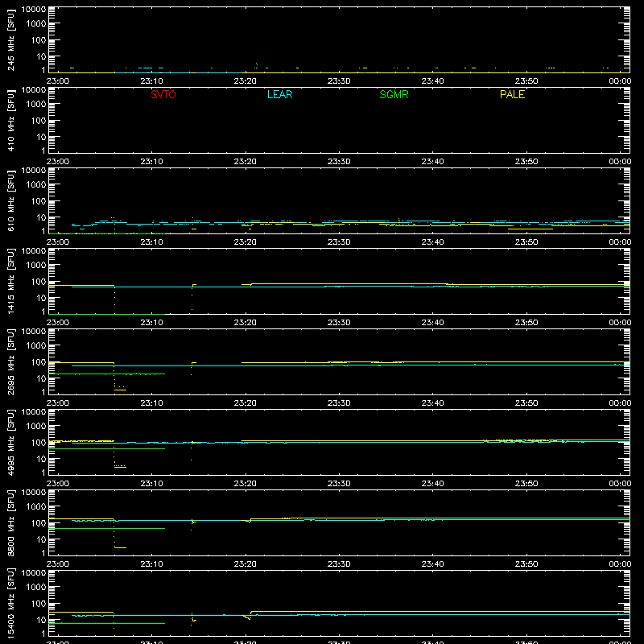Click the 23:30 time label under 410 MHz plot

click(339, 162)
